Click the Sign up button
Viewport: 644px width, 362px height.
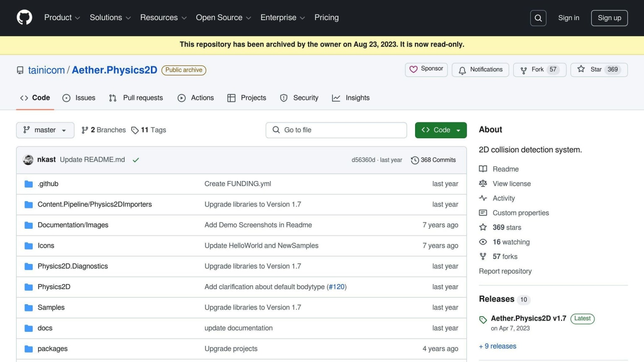point(609,18)
